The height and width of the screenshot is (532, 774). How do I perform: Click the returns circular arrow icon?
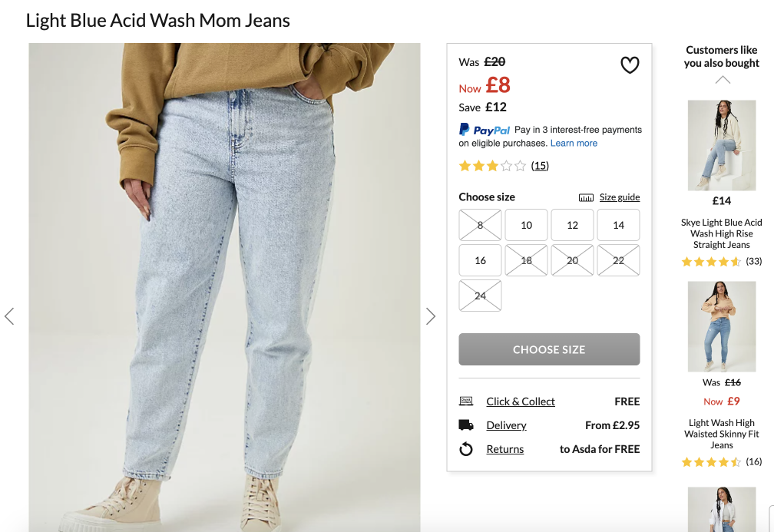coord(466,449)
